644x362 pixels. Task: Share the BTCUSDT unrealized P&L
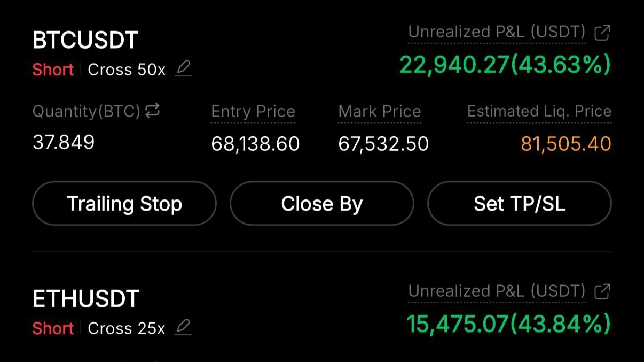point(602,33)
